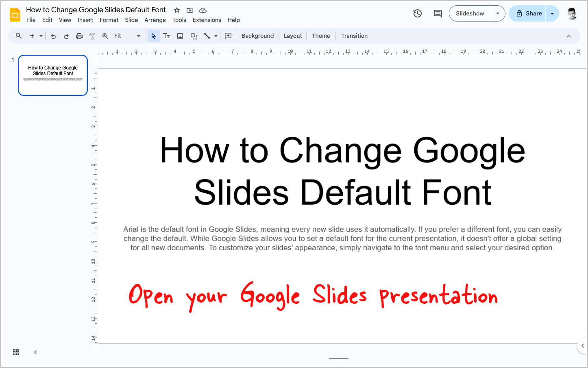Viewport: 588px width, 368px height.
Task: Open the Slide menu
Action: point(131,20)
